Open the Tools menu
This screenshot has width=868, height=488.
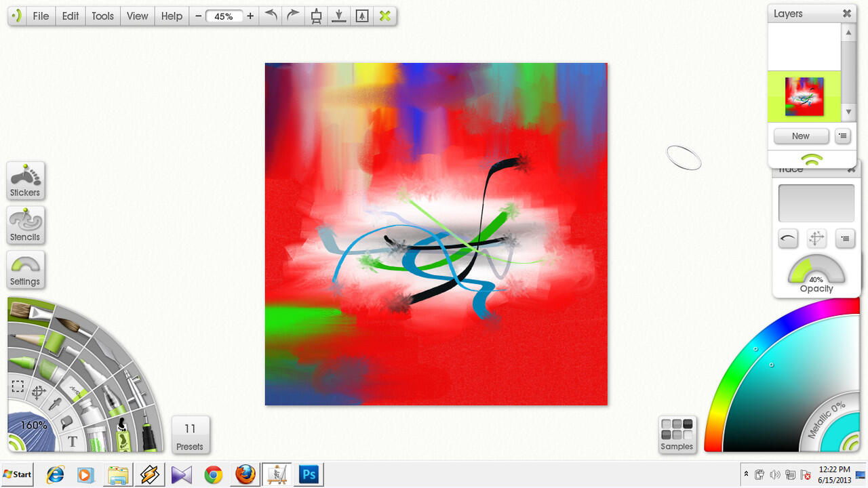point(102,16)
